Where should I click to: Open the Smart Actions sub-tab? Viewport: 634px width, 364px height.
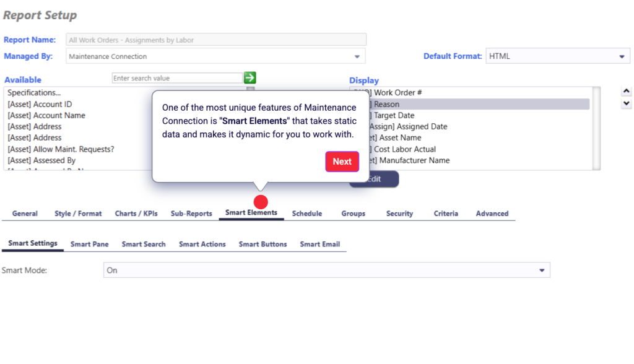click(x=202, y=244)
